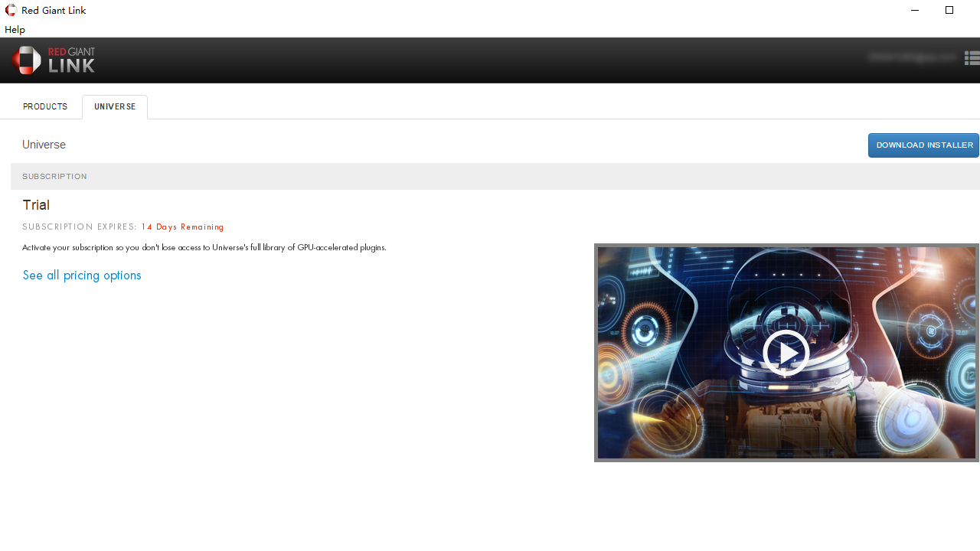The width and height of the screenshot is (980, 551).
Task: Click the subscription activation message text
Action: [204, 247]
